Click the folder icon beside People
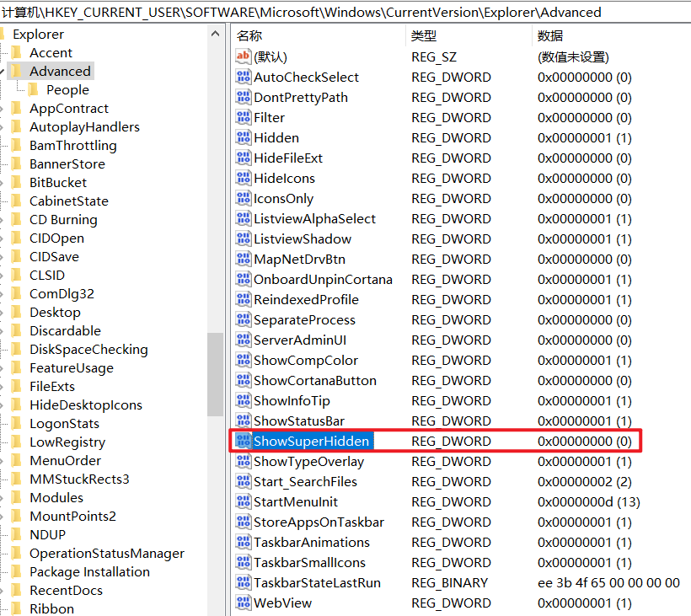Viewport: 691px width, 616px height. coord(34,89)
